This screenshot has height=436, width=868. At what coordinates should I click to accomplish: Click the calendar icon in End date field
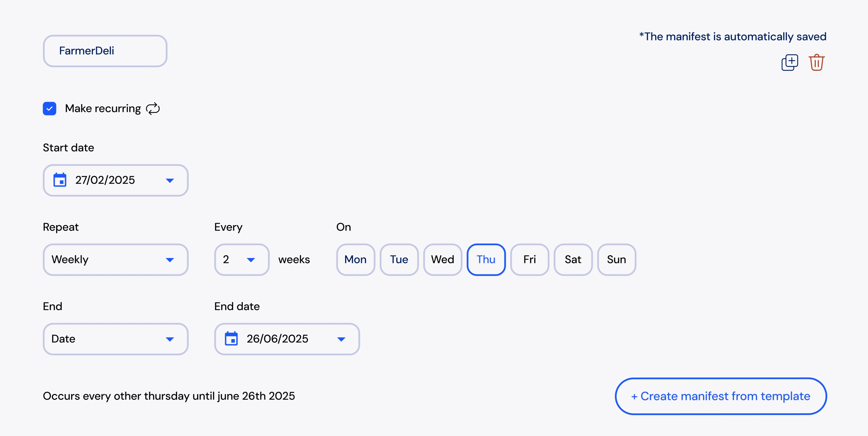pos(231,338)
